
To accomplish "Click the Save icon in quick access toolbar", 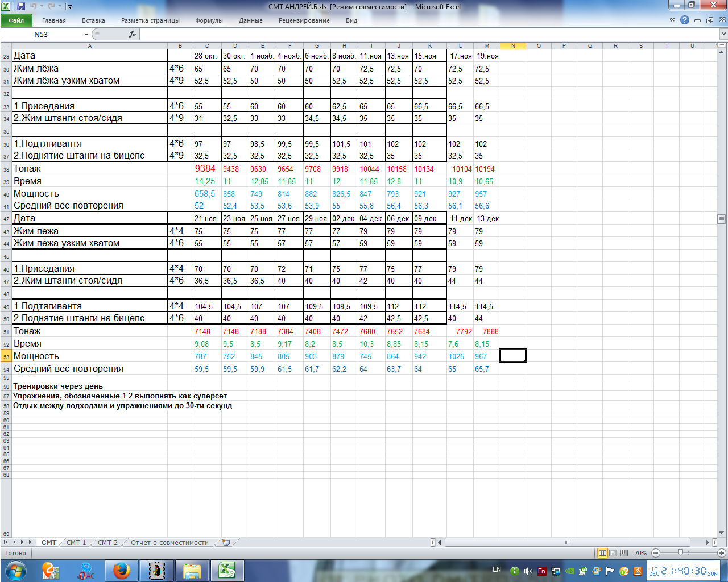I will 21,7.
